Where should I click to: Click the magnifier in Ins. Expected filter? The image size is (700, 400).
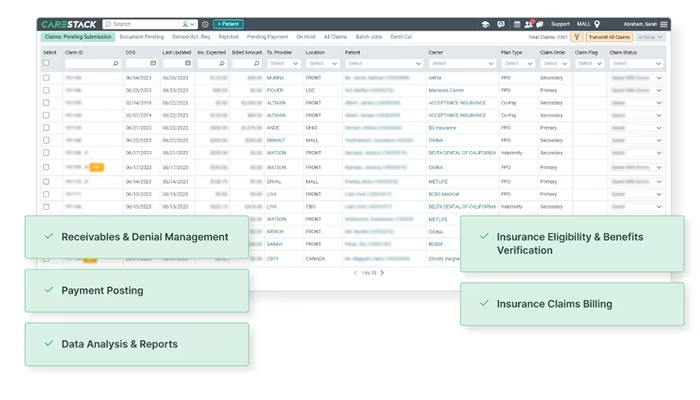pos(222,63)
